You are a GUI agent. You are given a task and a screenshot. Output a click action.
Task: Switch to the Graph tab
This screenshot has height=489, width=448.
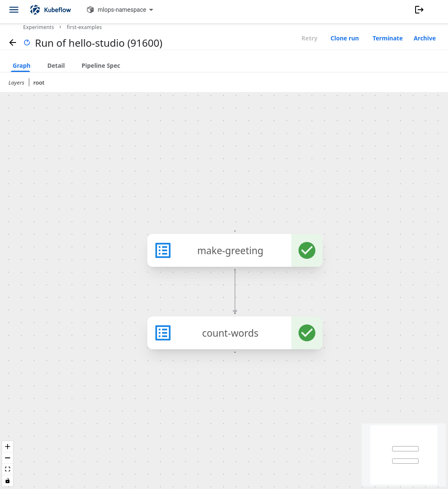pos(21,66)
